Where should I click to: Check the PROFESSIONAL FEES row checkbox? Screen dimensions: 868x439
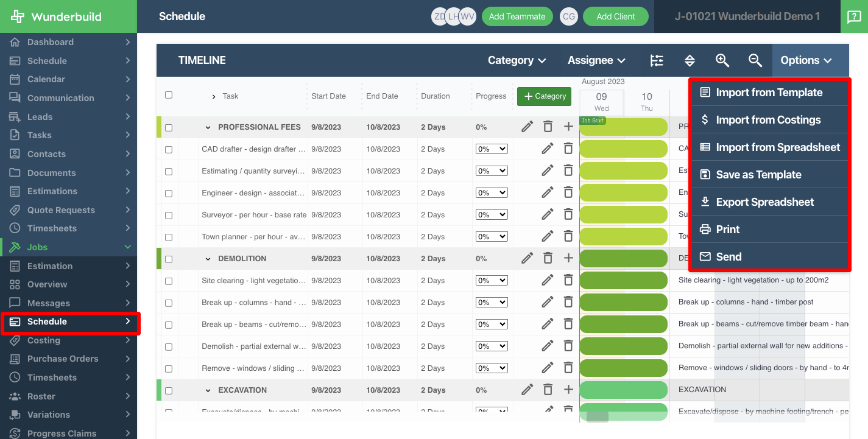169,128
